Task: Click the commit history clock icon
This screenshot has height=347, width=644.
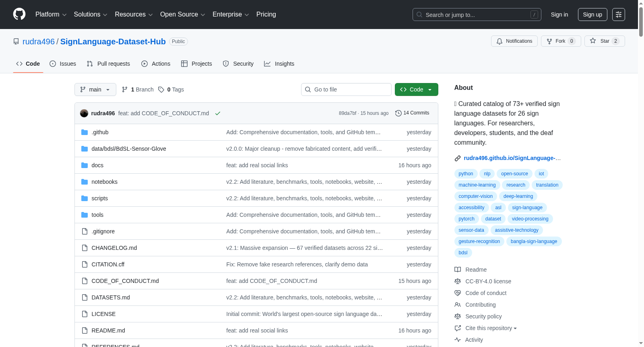Action: 398,113
